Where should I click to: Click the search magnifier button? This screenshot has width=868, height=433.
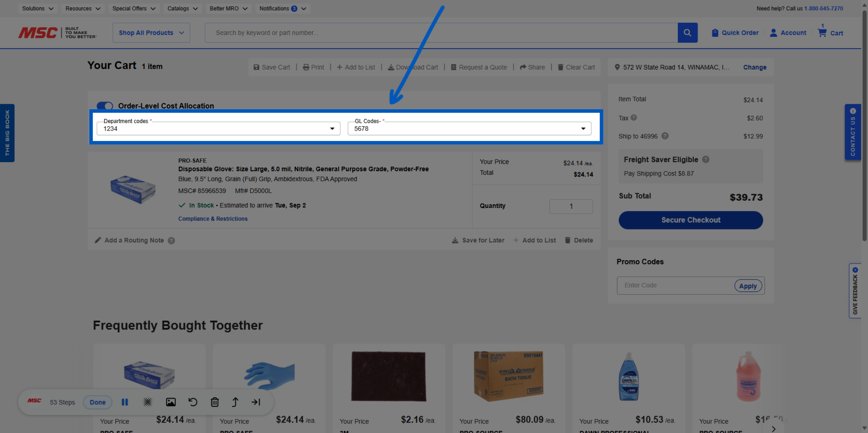pyautogui.click(x=688, y=33)
